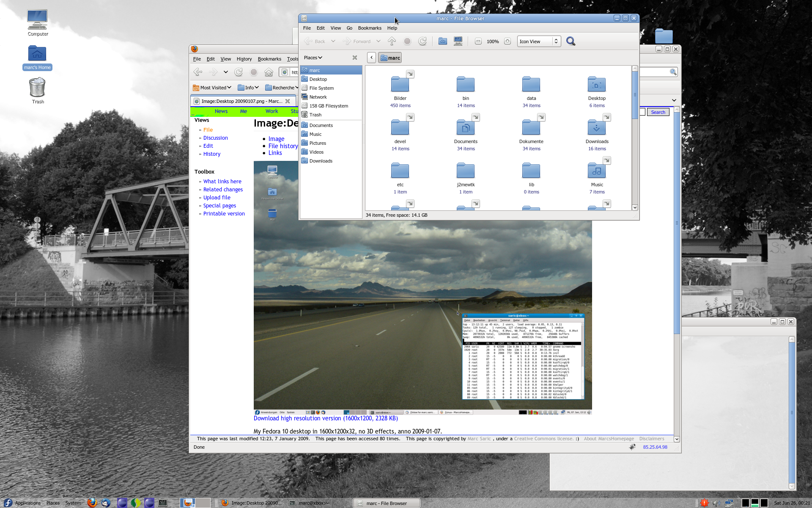This screenshot has width=812, height=508.
Task: Zoom in using the plus icon
Action: pos(507,41)
